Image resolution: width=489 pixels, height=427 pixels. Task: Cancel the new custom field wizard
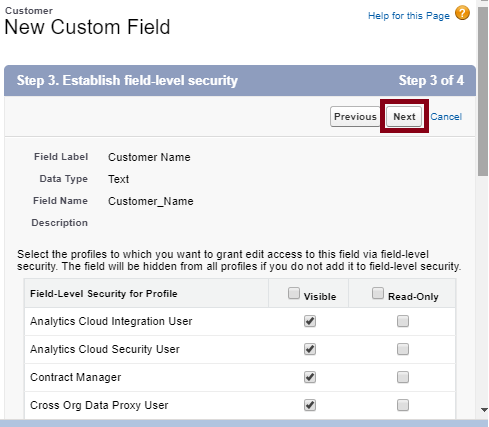point(446,117)
